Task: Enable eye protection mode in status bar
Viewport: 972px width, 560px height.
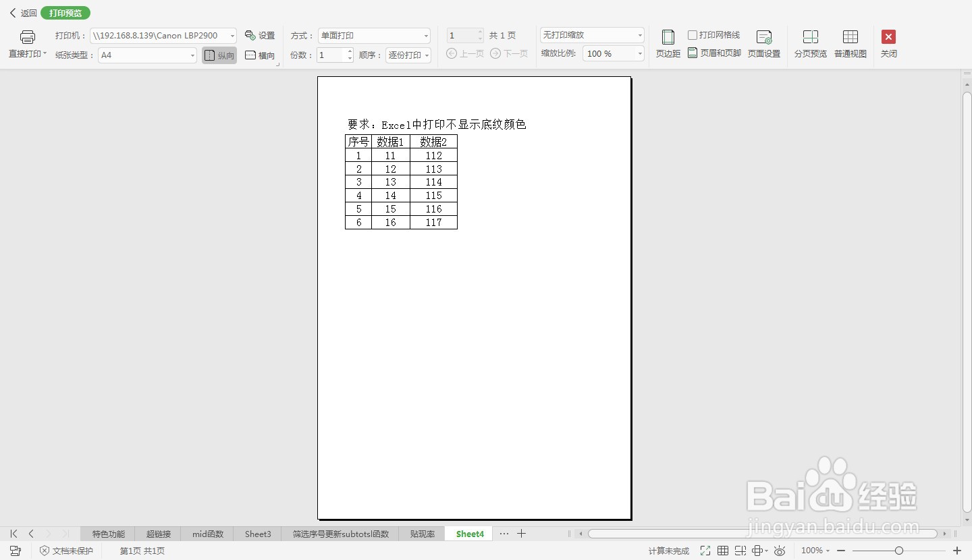Action: 780,551
